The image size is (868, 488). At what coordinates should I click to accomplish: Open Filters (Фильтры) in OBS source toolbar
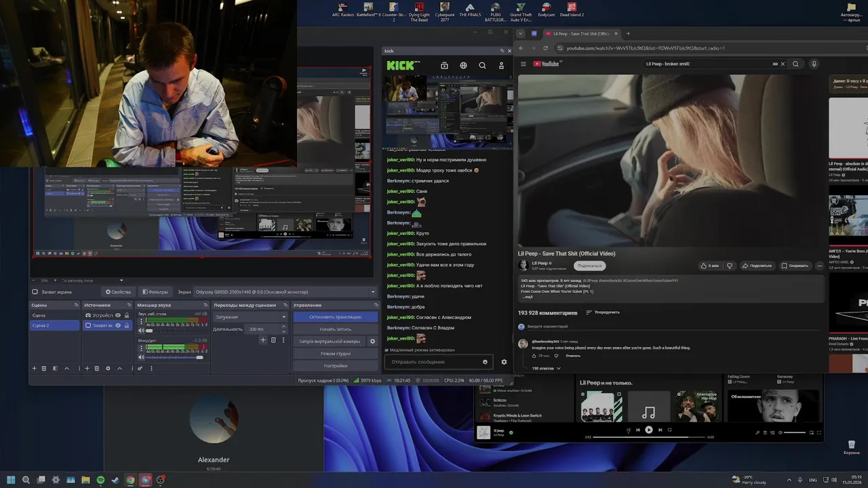coord(155,292)
